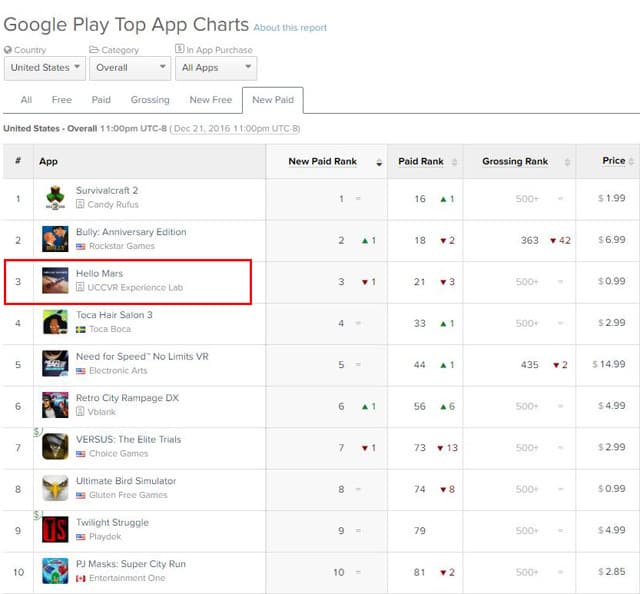Click the sort arrows on Grossing Rank

(567, 162)
